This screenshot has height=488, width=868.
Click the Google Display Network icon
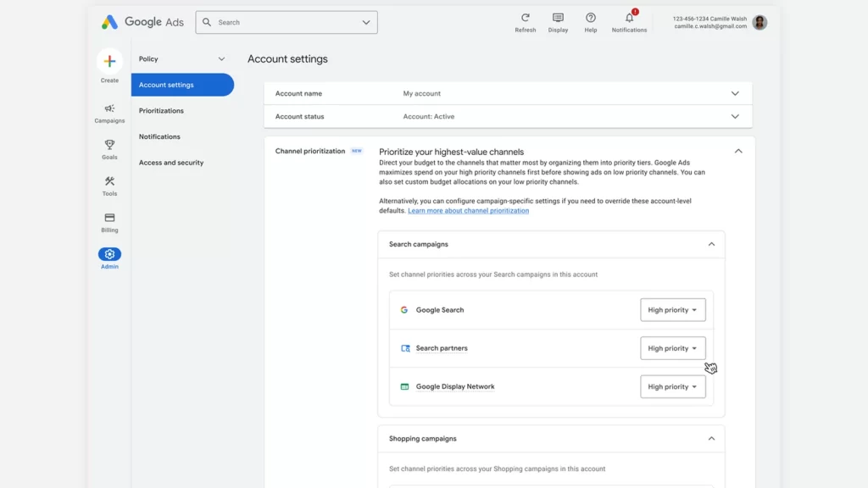(x=404, y=386)
